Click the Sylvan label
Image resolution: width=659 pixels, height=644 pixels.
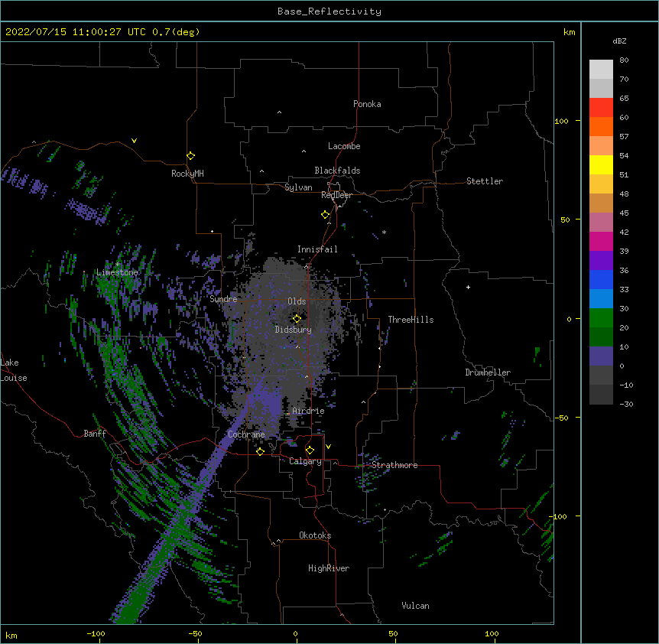(x=298, y=187)
